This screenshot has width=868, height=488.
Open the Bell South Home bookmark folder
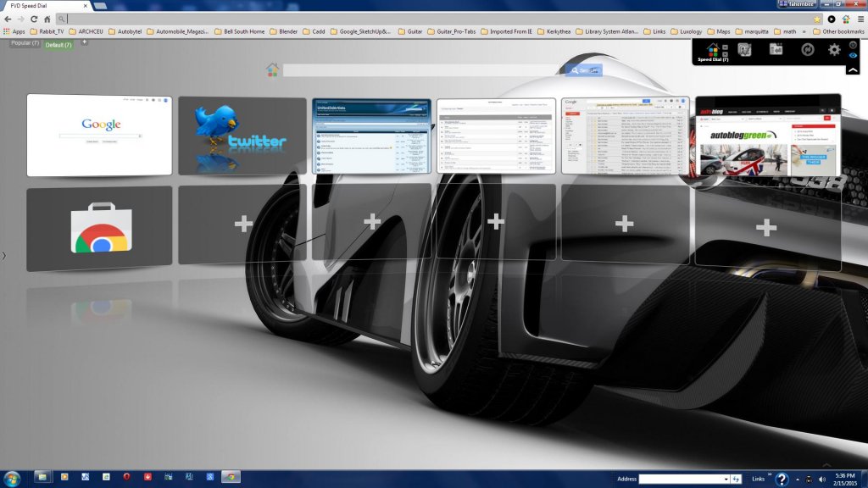click(x=239, y=31)
